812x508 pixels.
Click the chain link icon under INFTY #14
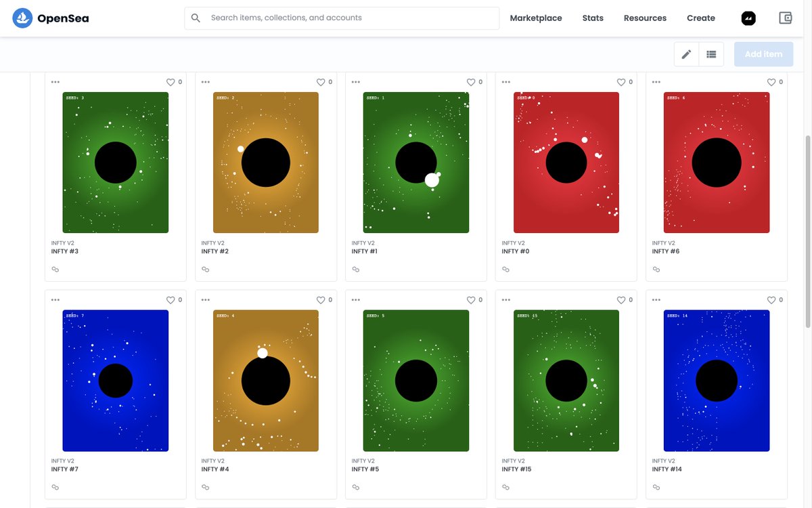point(656,487)
